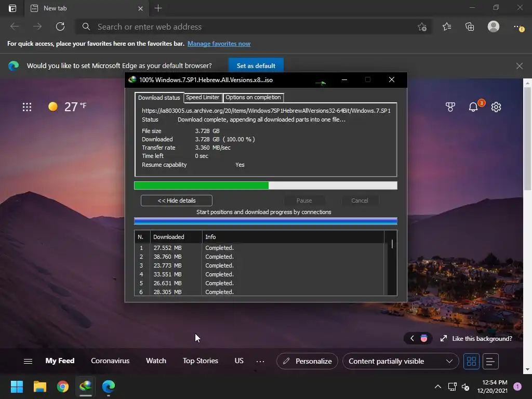Open File Explorer from the taskbar
This screenshot has width=532, height=399.
click(39, 387)
